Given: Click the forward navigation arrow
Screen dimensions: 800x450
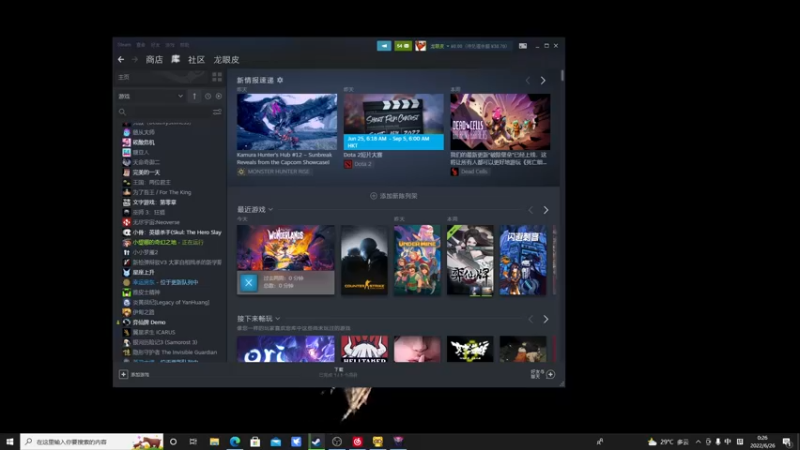Looking at the screenshot, I should [x=135, y=60].
